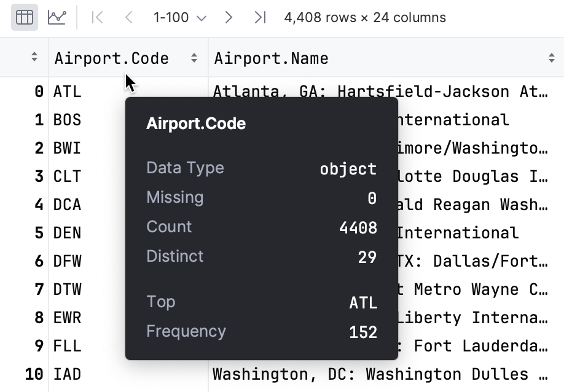
Task: Click the Airport.Code title in the tooltip
Action: click(x=196, y=123)
